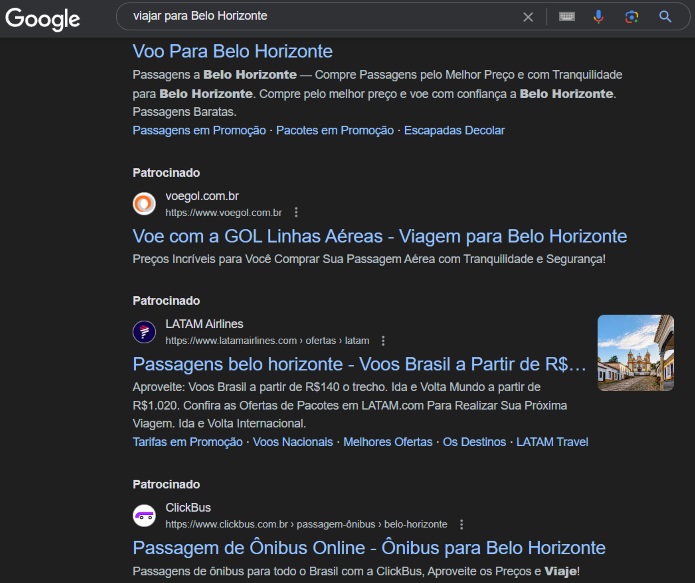Click the LATAM Airlines site name
Viewport: 695px width, 583px height.
pos(204,324)
